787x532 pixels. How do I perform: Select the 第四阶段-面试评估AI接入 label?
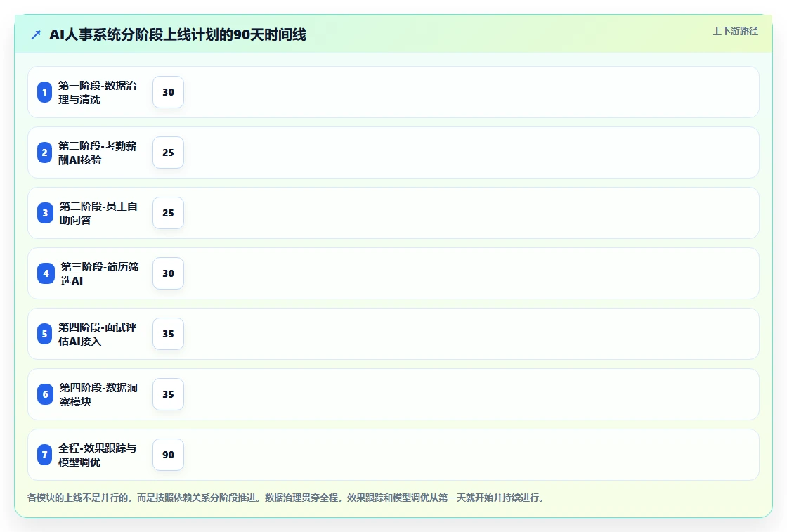(98, 334)
